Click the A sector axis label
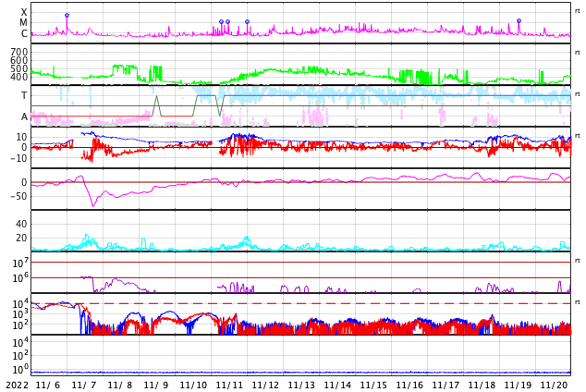The width and height of the screenshot is (586, 392). tap(24, 117)
